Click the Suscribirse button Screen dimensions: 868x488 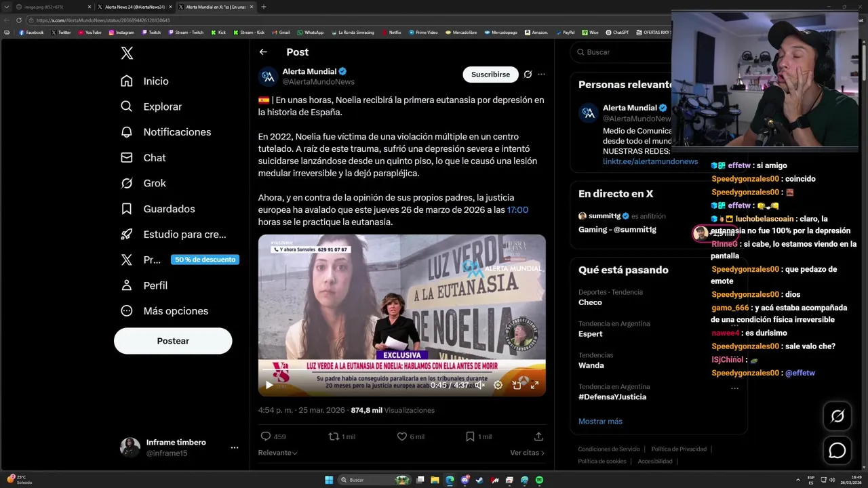(490, 75)
